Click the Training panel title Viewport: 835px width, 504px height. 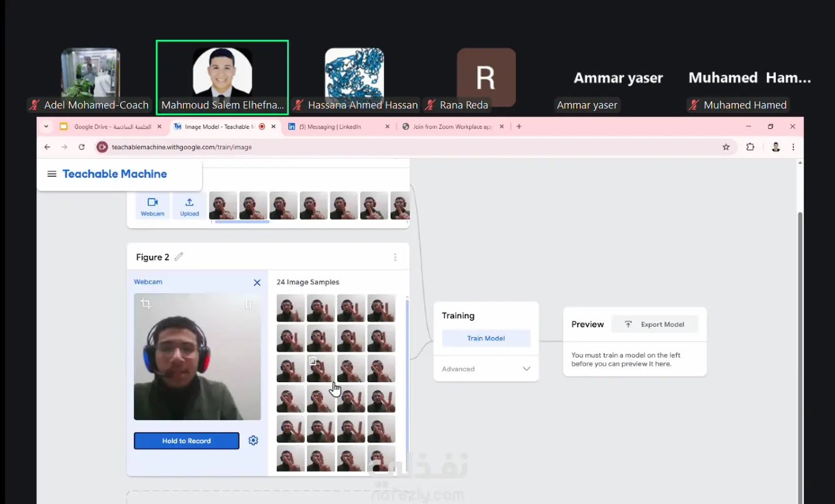point(458,316)
